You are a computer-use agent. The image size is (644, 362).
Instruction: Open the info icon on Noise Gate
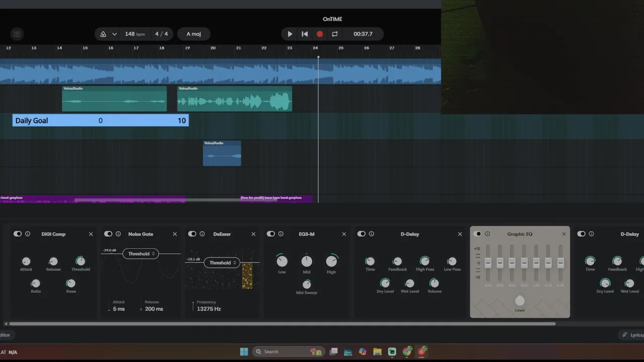(x=118, y=234)
